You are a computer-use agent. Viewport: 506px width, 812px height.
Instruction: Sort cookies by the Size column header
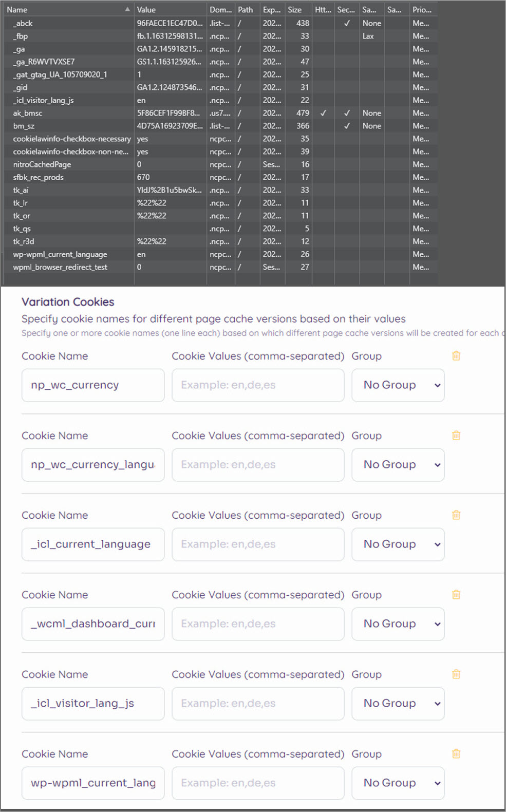pyautogui.click(x=298, y=10)
